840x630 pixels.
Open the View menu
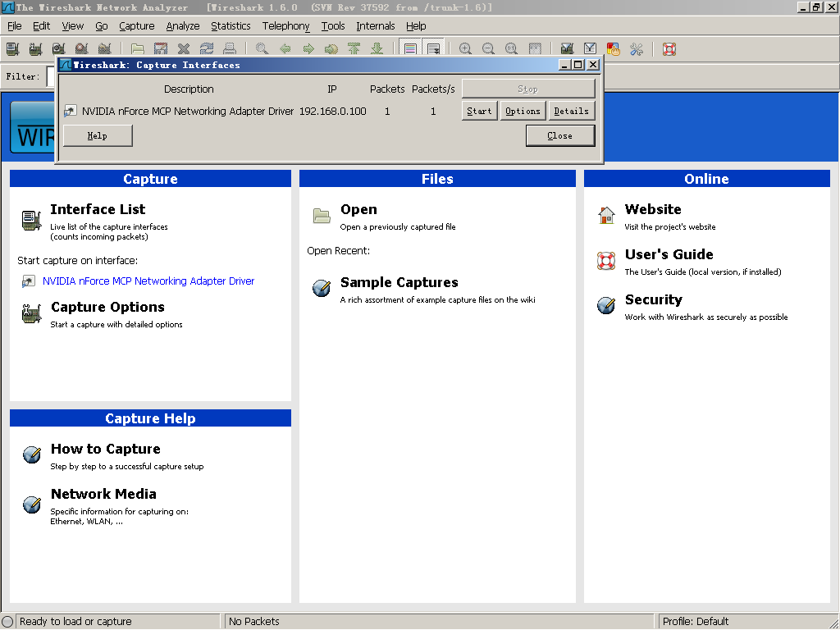(72, 25)
